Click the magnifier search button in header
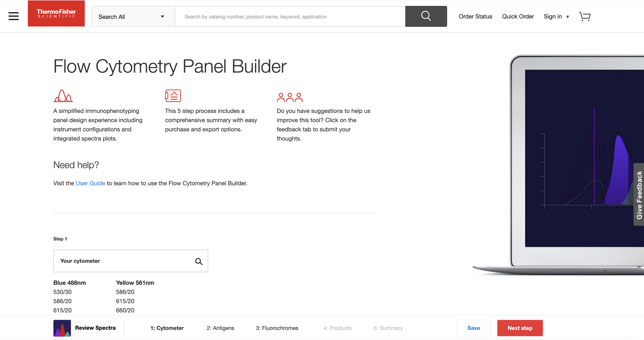 426,16
